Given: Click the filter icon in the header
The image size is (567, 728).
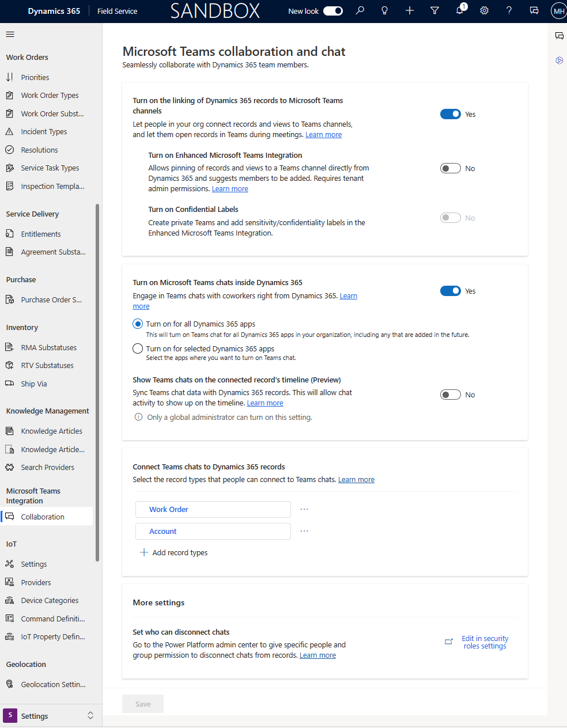Looking at the screenshot, I should pos(434,10).
